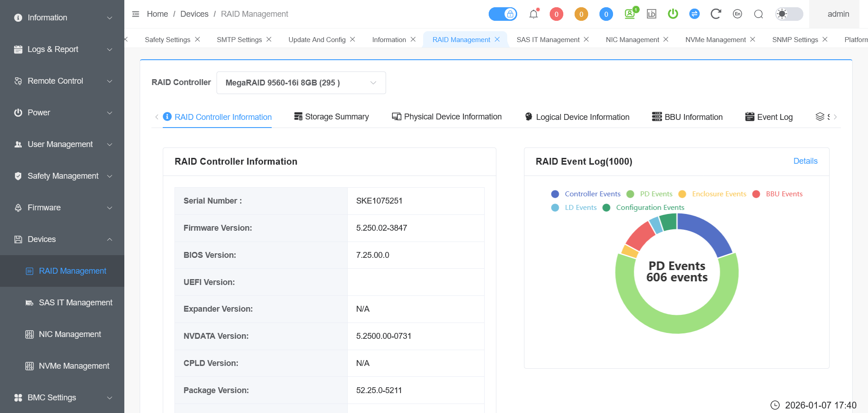
Task: Click the refresh arrow icon in header
Action: (x=715, y=14)
